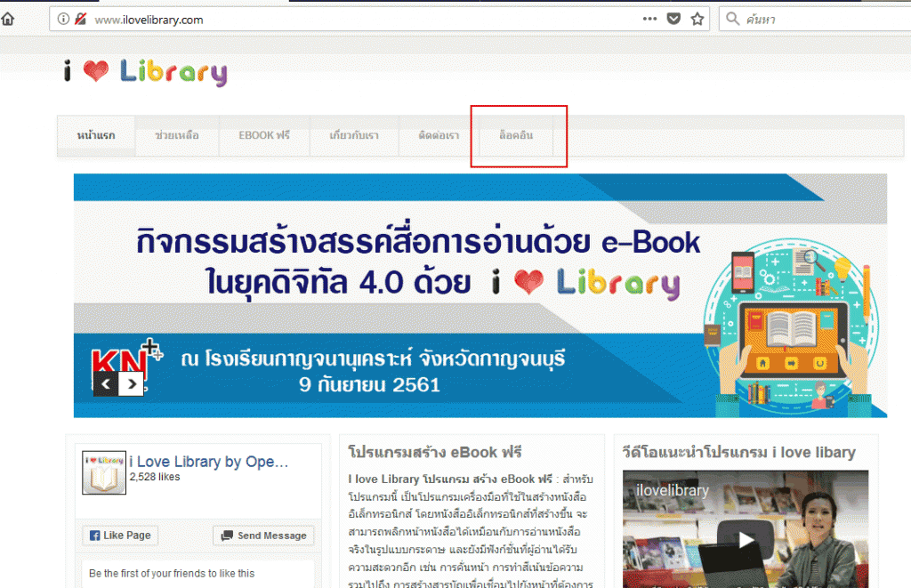Click the browser Home icon
Viewport: 911px width, 588px height.
pos(7,20)
